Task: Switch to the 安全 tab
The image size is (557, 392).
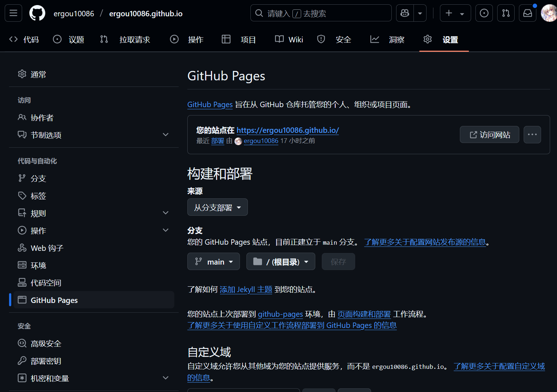Action: [334, 39]
